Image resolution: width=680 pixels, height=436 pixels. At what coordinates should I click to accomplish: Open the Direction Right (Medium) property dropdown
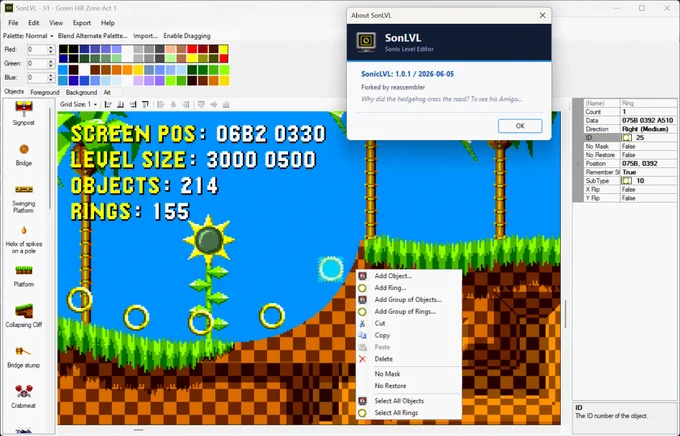tap(648, 129)
